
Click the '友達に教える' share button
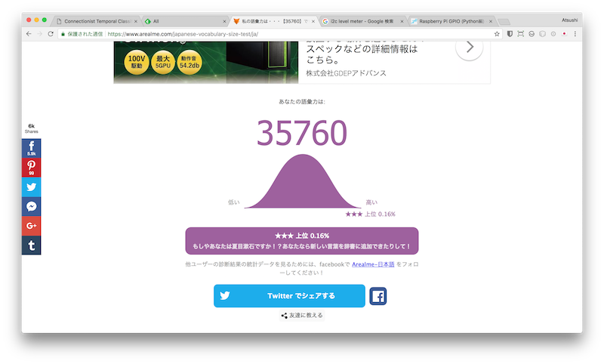302,315
